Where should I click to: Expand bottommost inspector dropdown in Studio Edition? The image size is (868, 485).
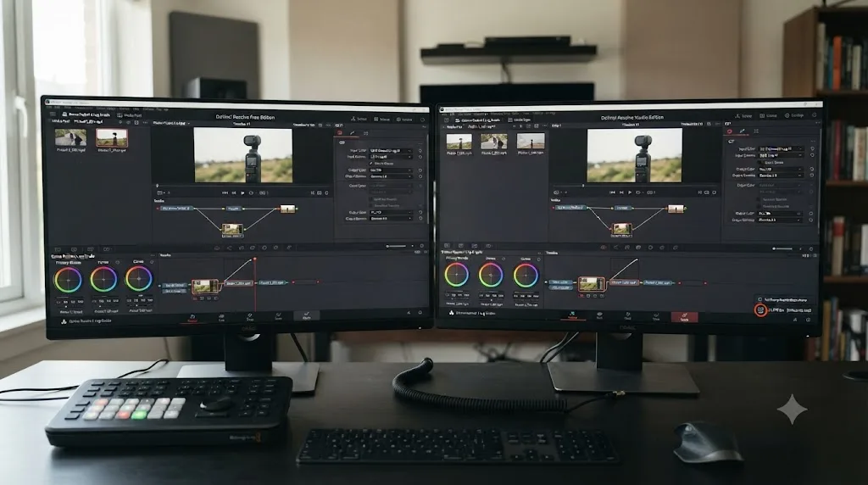[x=780, y=220]
